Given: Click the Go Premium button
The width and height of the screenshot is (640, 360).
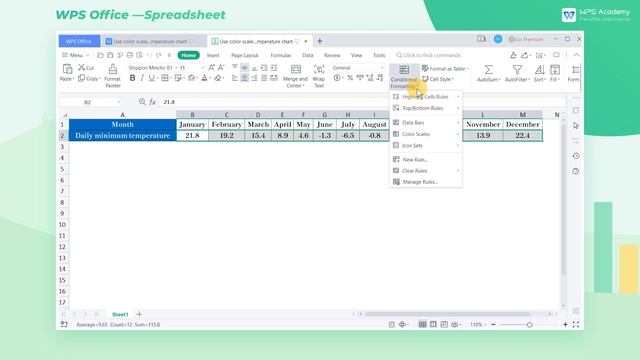Looking at the screenshot, I should tap(526, 40).
